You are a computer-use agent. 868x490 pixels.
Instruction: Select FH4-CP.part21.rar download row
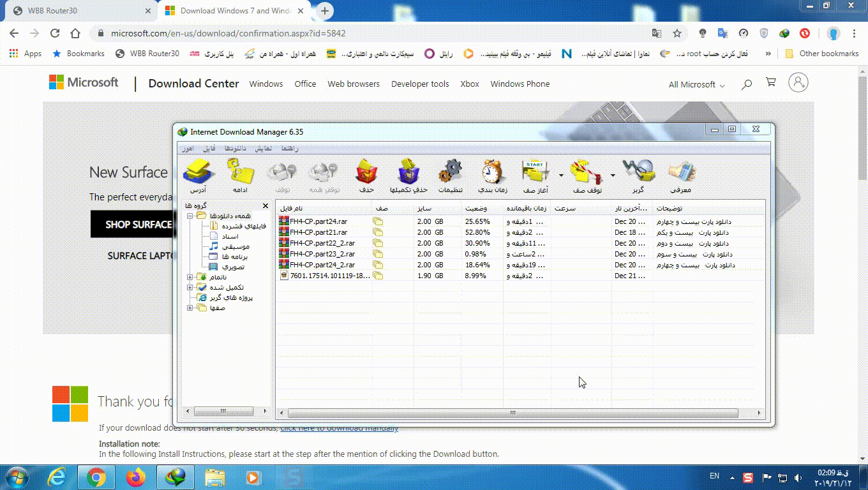coord(520,232)
